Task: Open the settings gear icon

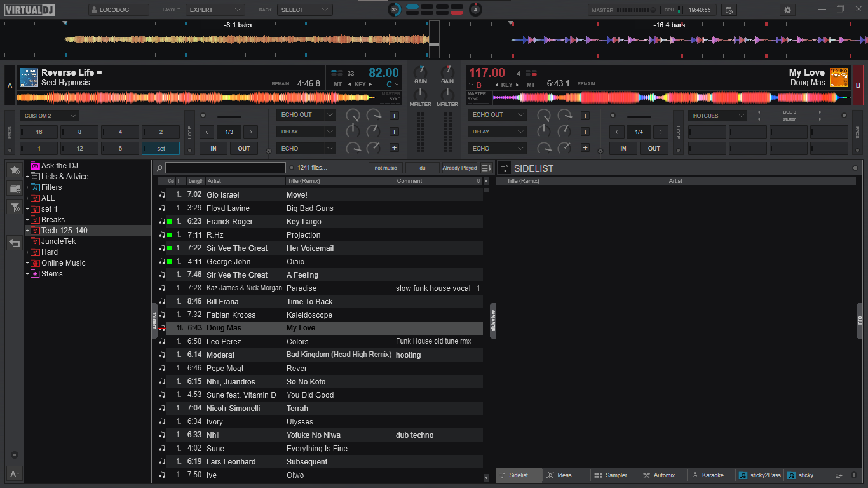Action: [x=788, y=10]
